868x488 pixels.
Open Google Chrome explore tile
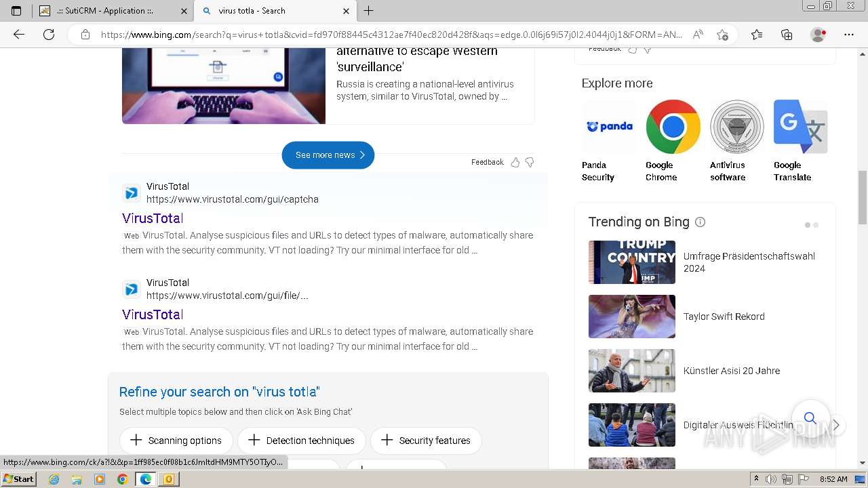pos(673,141)
